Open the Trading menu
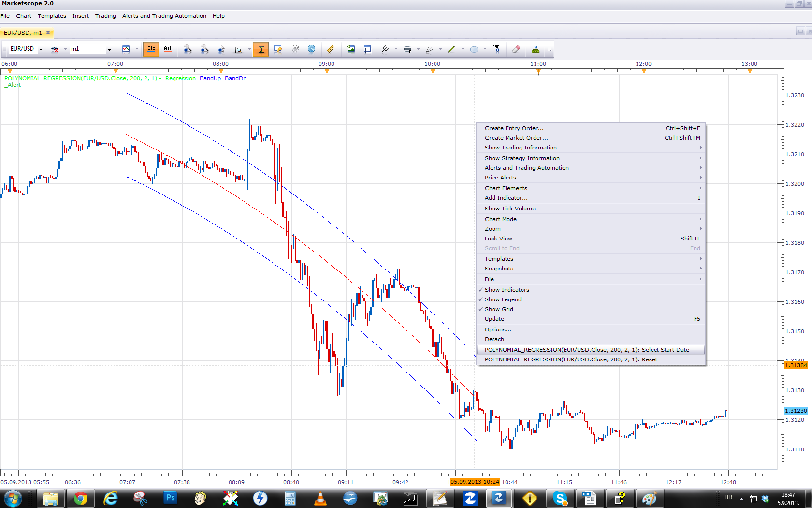The height and width of the screenshot is (508, 812). coord(105,16)
